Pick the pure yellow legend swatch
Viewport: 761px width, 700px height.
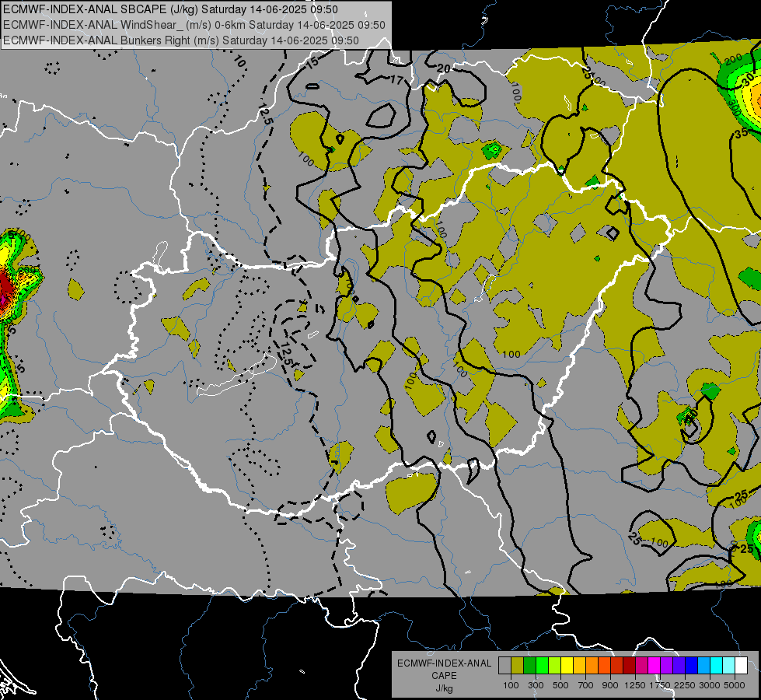click(567, 666)
